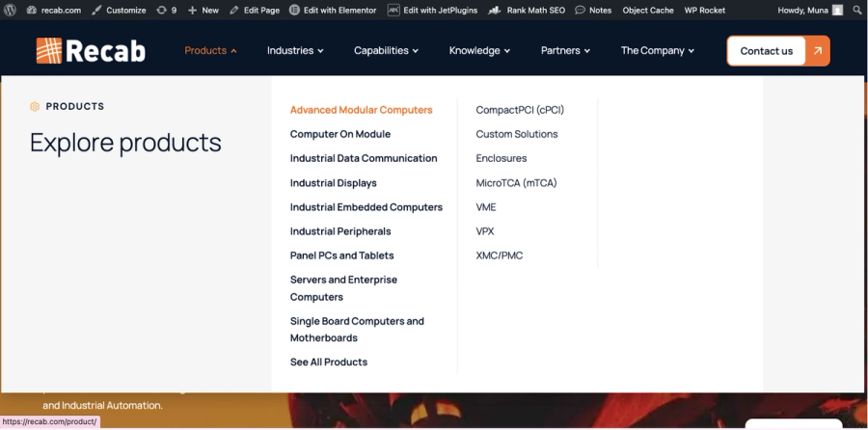Open Computer On Module category
868x430 pixels.
339,134
